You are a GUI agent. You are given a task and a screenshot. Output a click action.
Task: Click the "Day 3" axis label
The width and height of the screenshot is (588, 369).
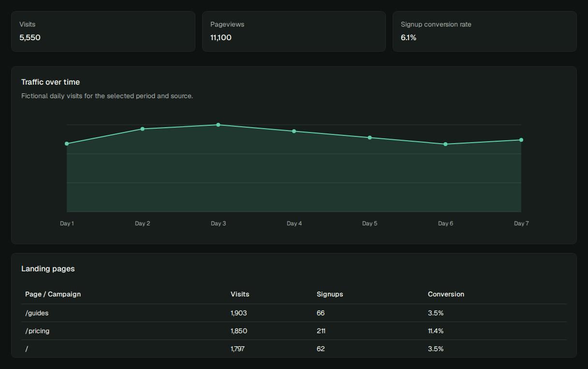point(218,223)
